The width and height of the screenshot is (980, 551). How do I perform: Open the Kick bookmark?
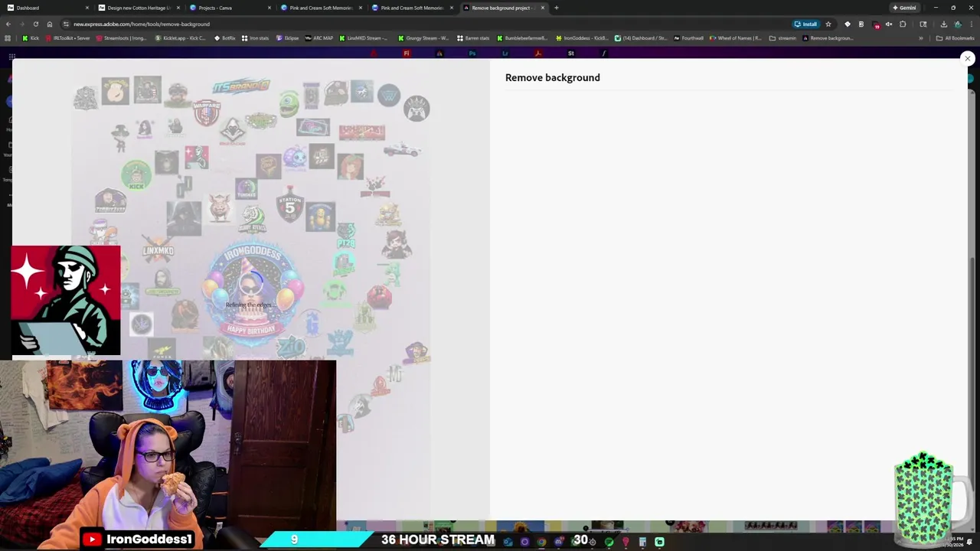point(31,38)
